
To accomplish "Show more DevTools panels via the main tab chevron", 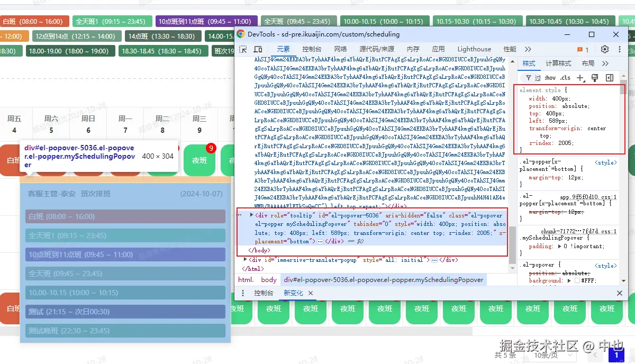I will [x=528, y=49].
